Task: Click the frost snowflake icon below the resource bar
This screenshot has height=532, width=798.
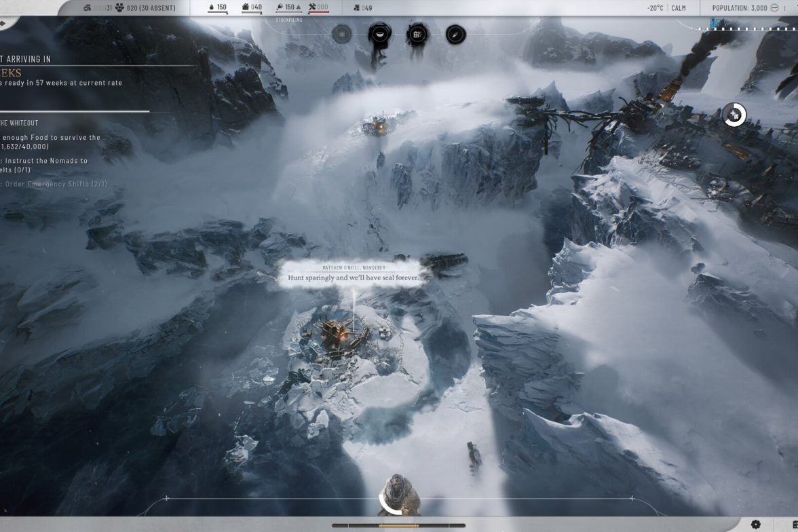Action: tap(342, 35)
